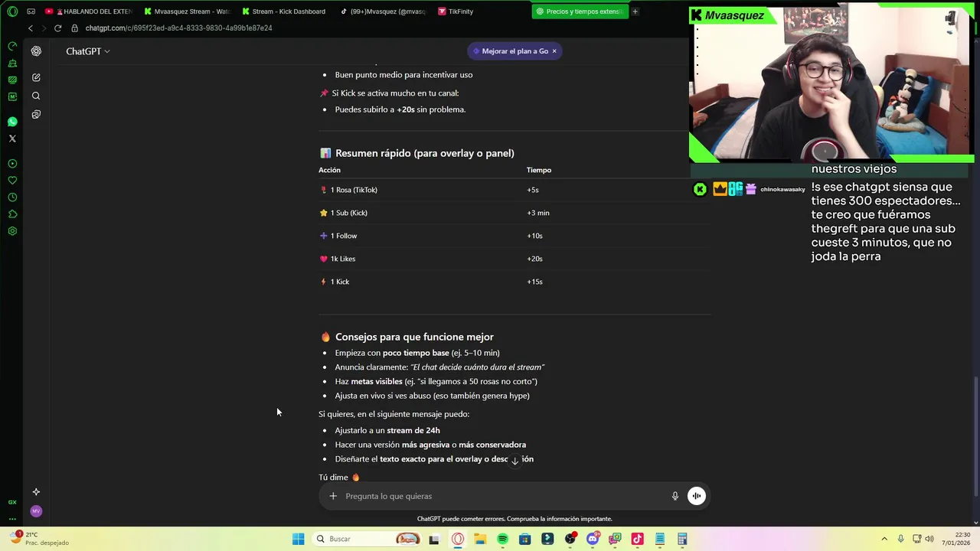
Task: Switch to the Mvaasquez Stream tab
Action: click(x=187, y=11)
